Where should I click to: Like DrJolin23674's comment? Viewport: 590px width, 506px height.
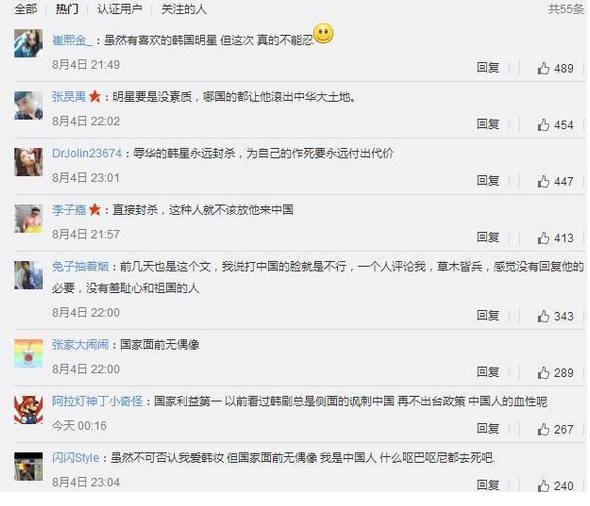[x=543, y=181]
